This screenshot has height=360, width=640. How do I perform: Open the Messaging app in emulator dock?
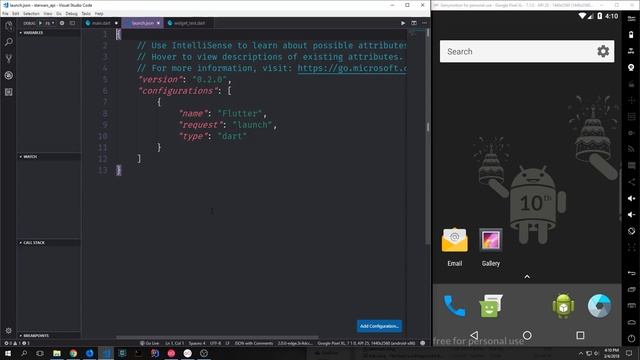click(491, 306)
